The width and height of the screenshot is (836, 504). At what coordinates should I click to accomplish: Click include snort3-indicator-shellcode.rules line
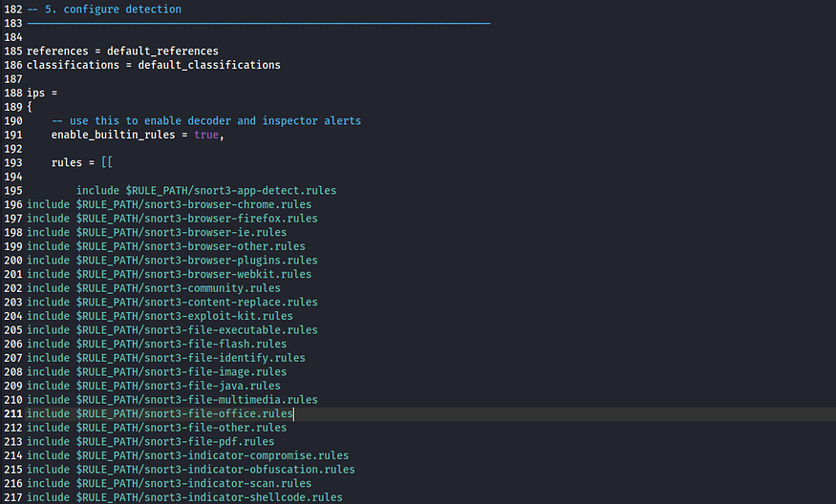tap(184, 497)
